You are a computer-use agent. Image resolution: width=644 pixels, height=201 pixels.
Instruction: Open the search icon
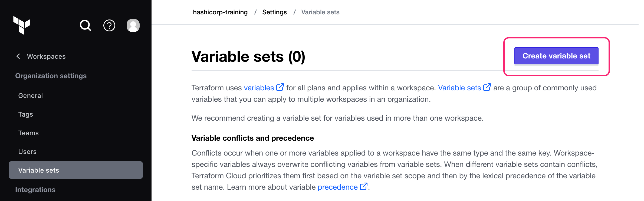click(x=85, y=25)
